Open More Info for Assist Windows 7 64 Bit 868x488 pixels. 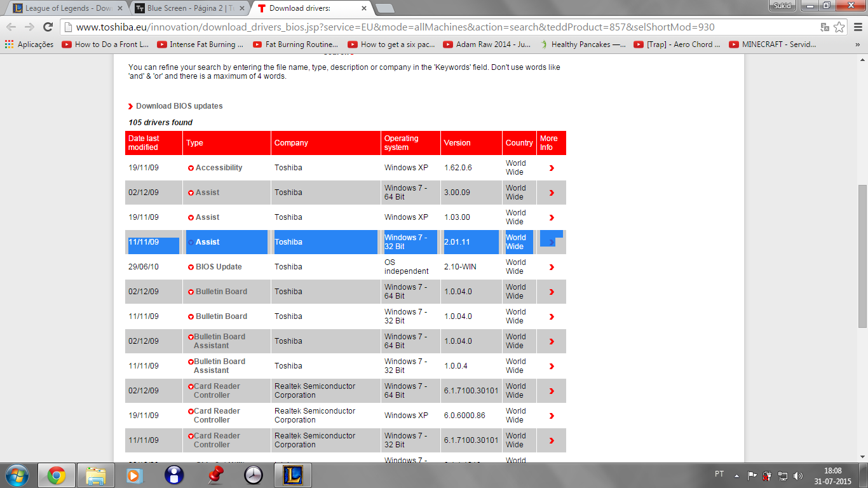pos(552,193)
